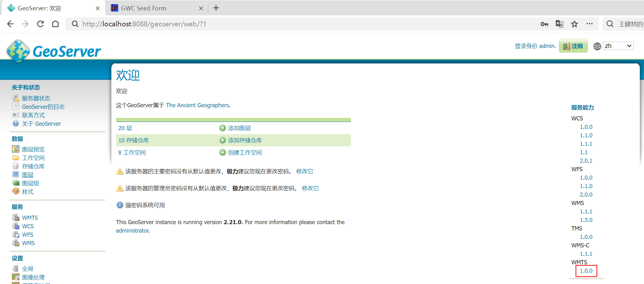This screenshot has width=644, height=284.
Task: Close the GWC Seed Form tab
Action: click(201, 8)
